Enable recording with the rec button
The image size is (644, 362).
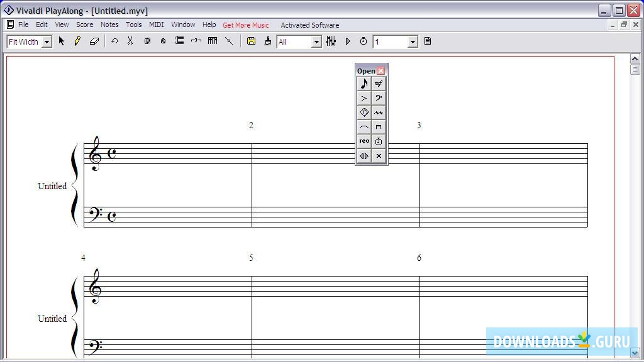click(x=364, y=141)
